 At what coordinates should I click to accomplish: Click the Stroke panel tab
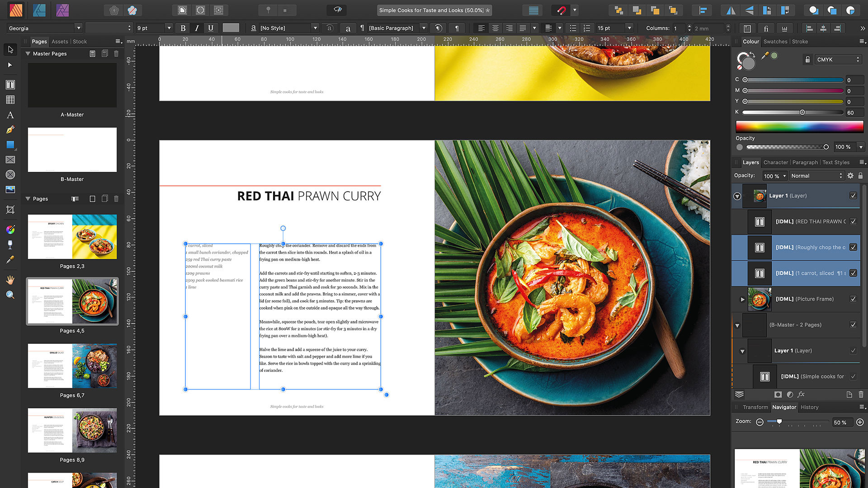pyautogui.click(x=799, y=41)
